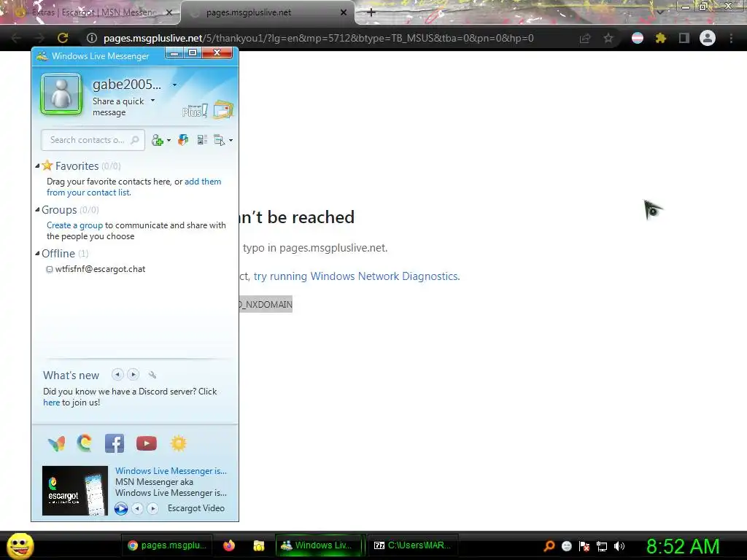Open the file explorer taskbar icon
The width and height of the screenshot is (747, 560).
pos(259,545)
